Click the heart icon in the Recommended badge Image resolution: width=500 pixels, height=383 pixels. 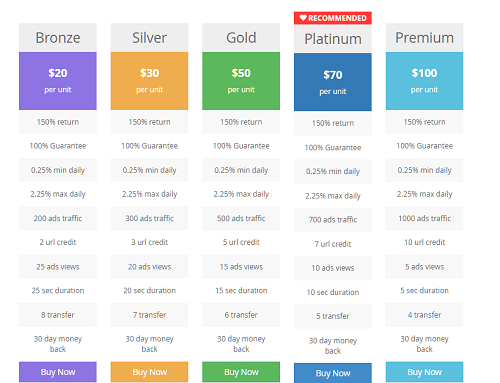point(303,18)
